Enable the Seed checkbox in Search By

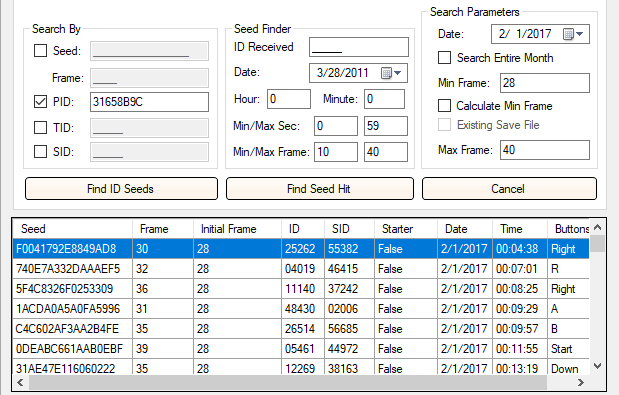(x=41, y=51)
